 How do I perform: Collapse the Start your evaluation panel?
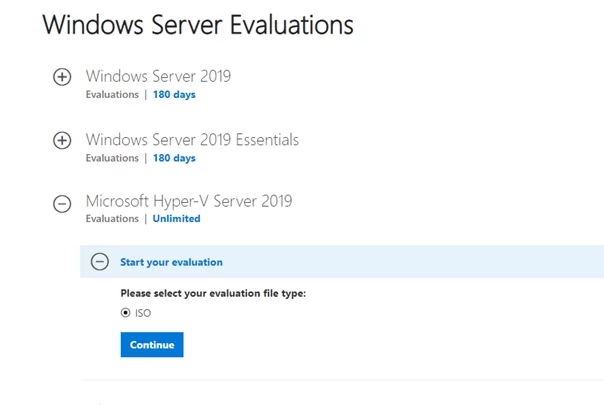(100, 262)
